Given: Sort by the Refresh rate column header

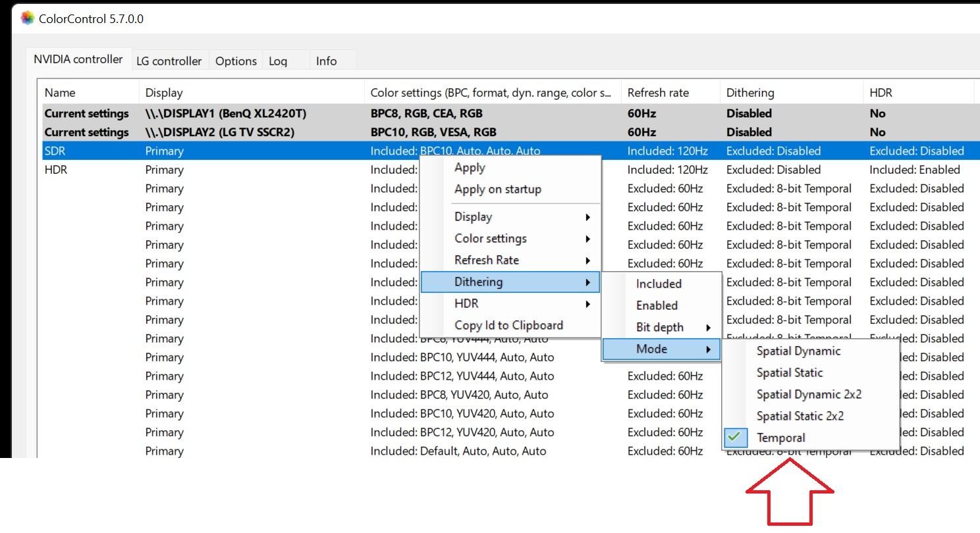Looking at the screenshot, I should [670, 93].
